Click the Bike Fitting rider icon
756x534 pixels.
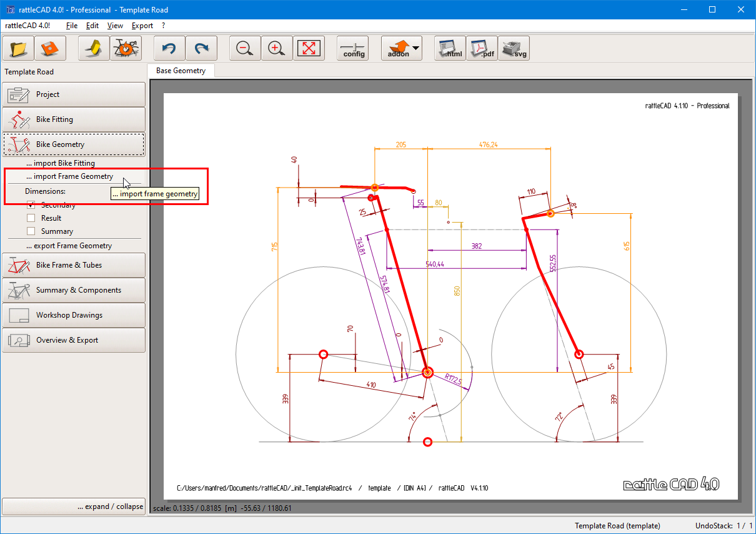pyautogui.click(x=19, y=119)
